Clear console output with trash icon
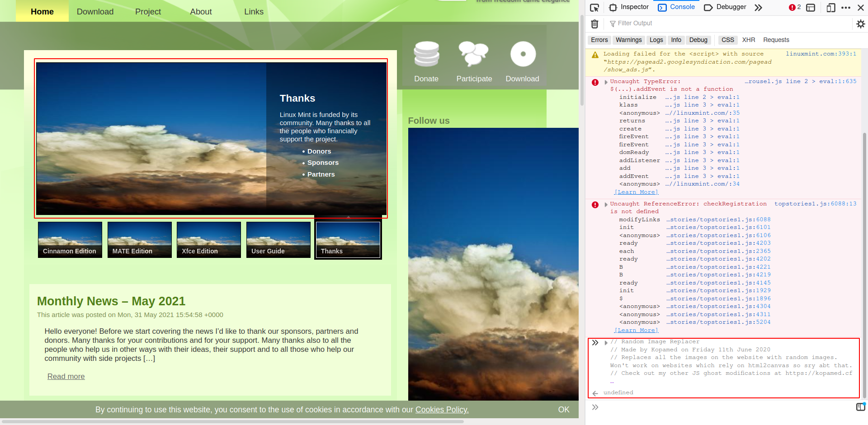868x425 pixels. (594, 23)
